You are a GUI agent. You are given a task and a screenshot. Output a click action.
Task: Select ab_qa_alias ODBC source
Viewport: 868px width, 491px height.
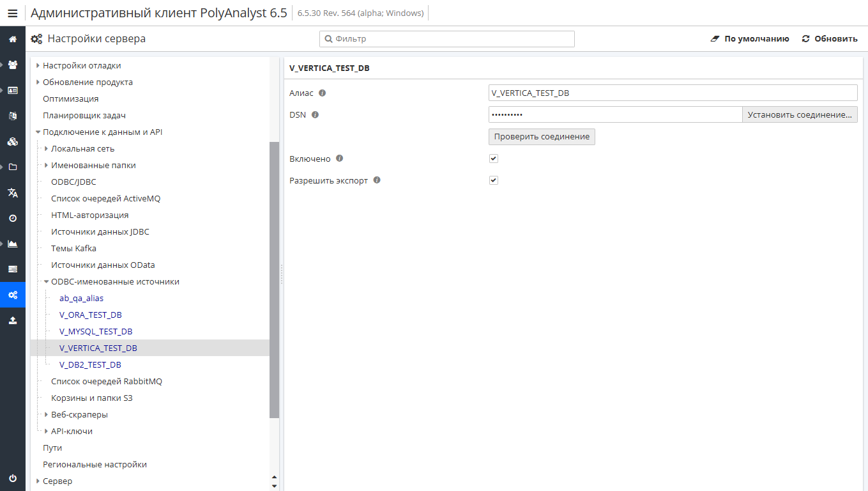coord(81,298)
